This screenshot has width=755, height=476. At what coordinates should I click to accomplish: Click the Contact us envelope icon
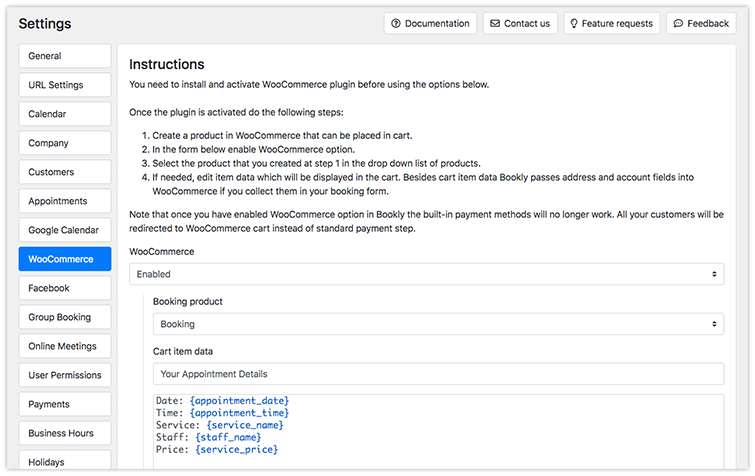(495, 24)
